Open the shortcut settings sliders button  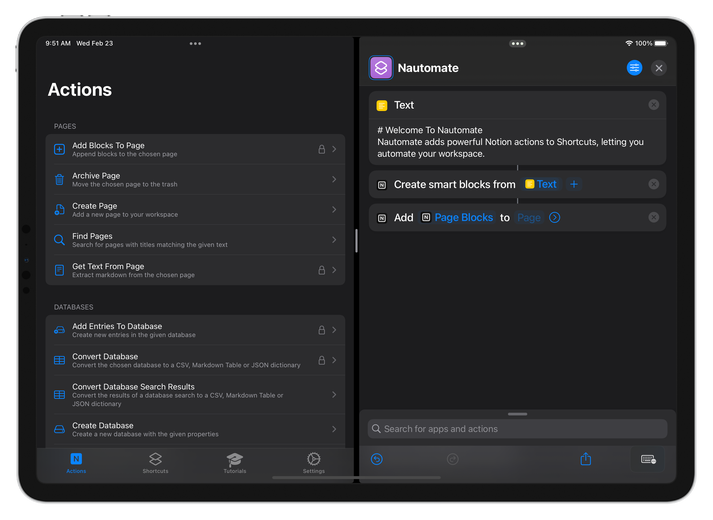point(634,68)
